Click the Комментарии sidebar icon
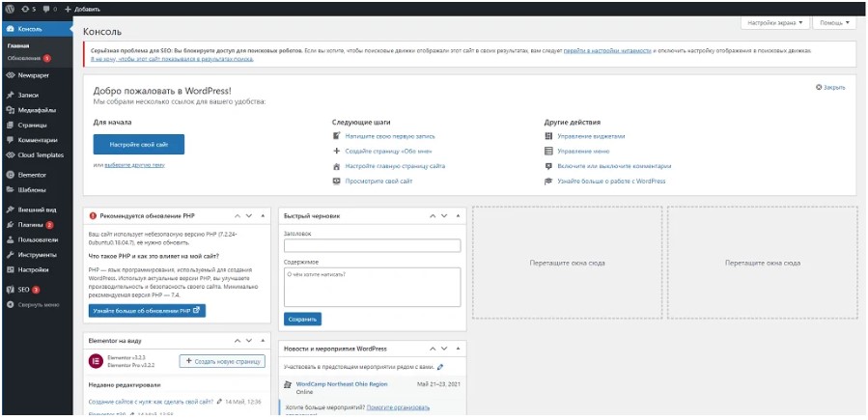The height and width of the screenshot is (420, 868). click(x=10, y=140)
